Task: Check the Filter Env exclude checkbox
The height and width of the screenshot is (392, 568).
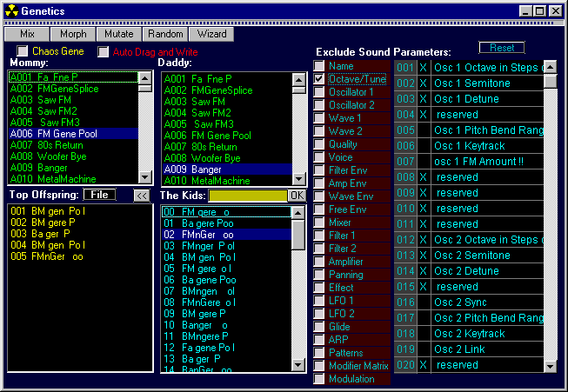Action: coord(319,170)
